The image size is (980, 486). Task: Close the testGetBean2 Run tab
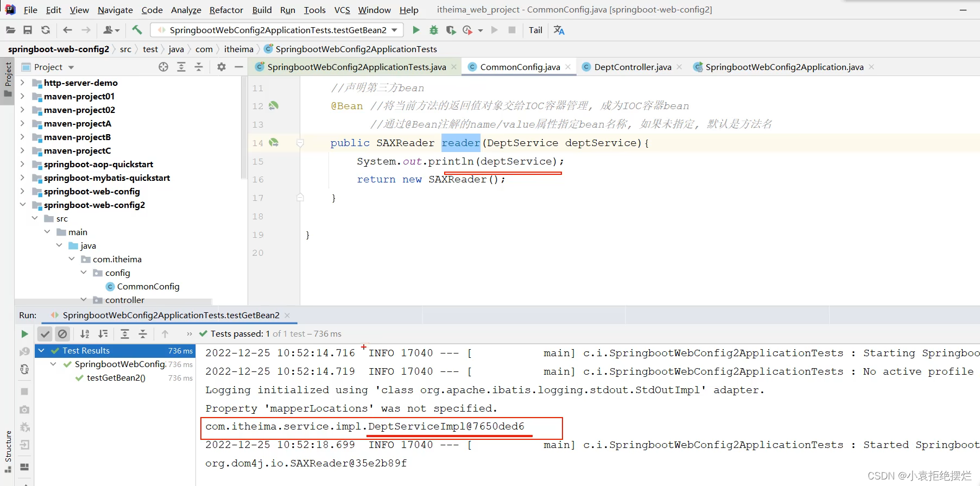(x=287, y=315)
